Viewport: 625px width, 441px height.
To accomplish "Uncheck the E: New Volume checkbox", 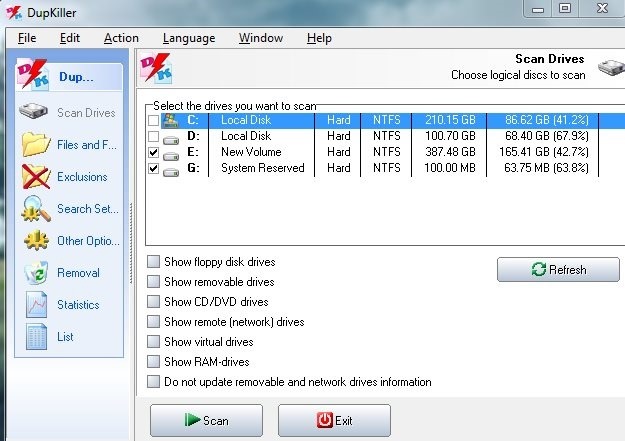I will (x=153, y=152).
